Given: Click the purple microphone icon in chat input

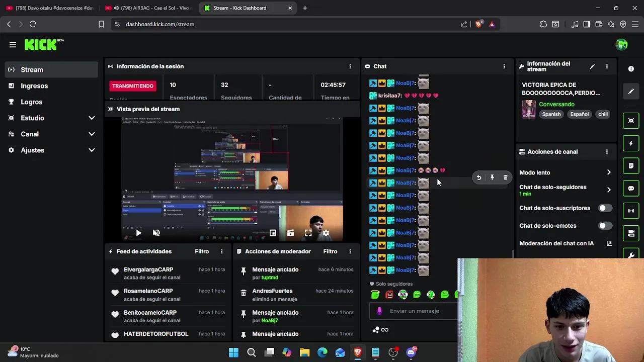Looking at the screenshot, I should coord(379,311).
